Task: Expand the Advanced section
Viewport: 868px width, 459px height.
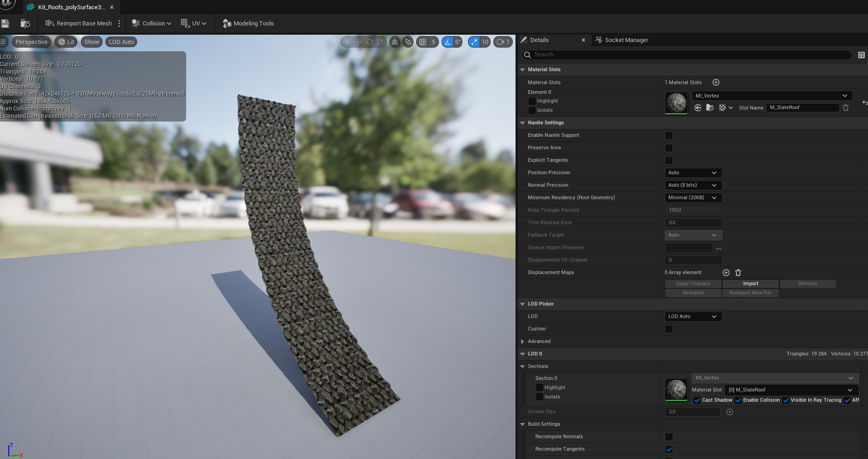Action: click(522, 342)
